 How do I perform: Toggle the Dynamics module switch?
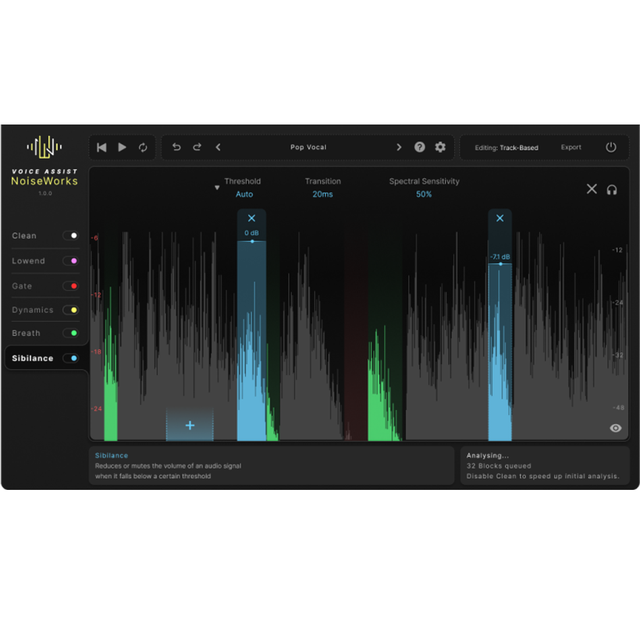(x=71, y=310)
